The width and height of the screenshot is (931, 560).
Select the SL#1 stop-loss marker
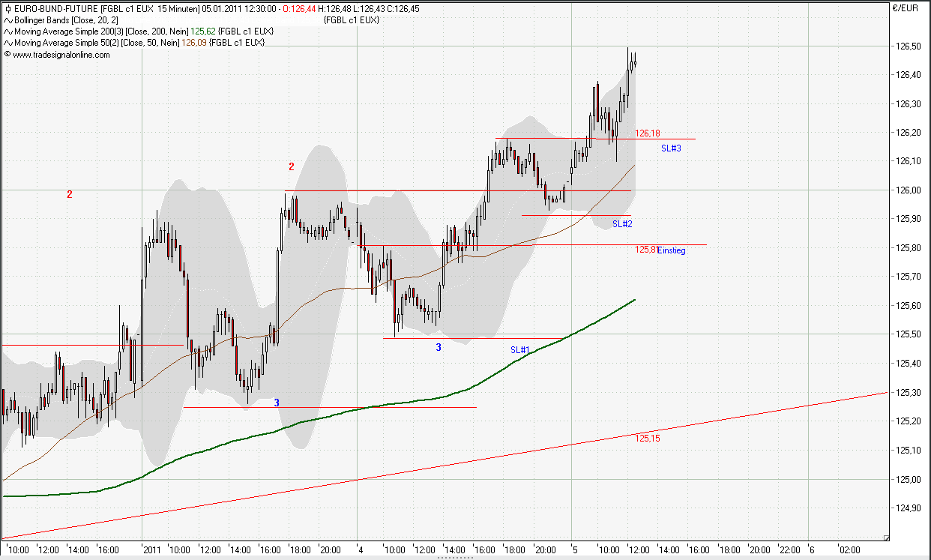519,349
